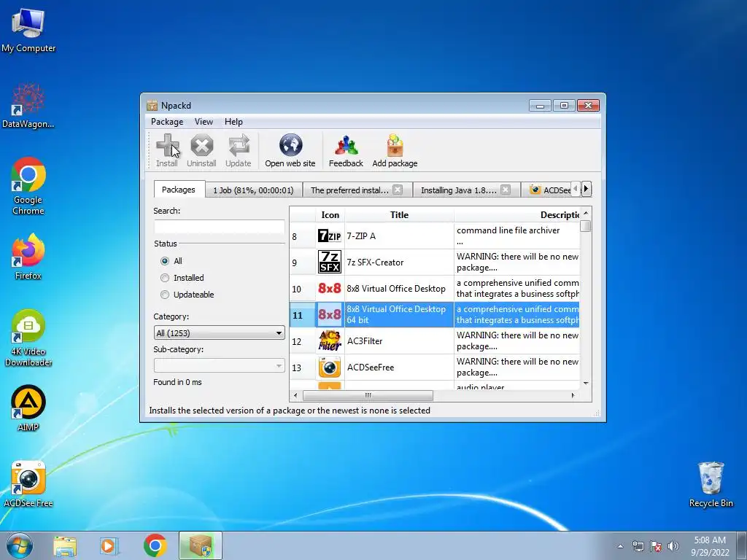
Task: Switch to Installing Java 1.8 tab
Action: tap(466, 190)
